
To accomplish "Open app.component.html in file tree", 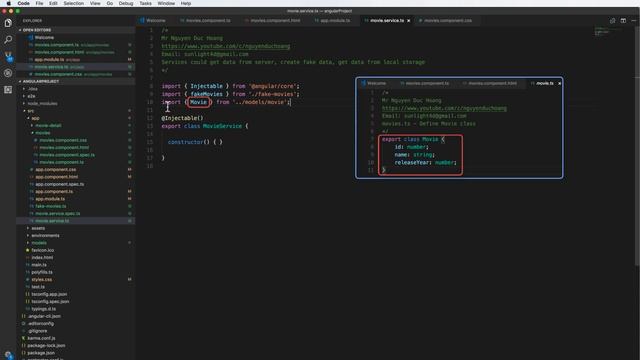I will [56, 177].
